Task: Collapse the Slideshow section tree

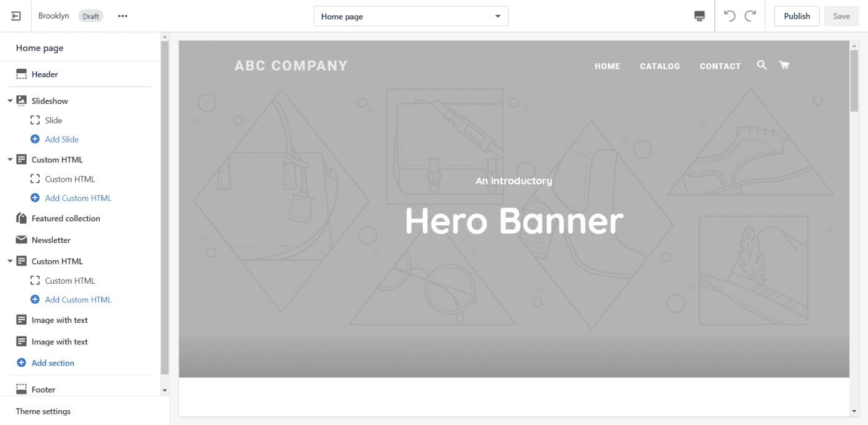Action: pyautogui.click(x=10, y=101)
